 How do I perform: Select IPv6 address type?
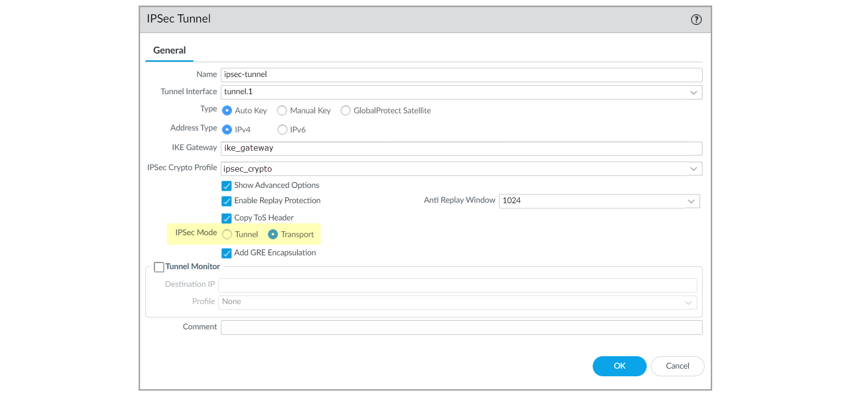pyautogui.click(x=282, y=130)
